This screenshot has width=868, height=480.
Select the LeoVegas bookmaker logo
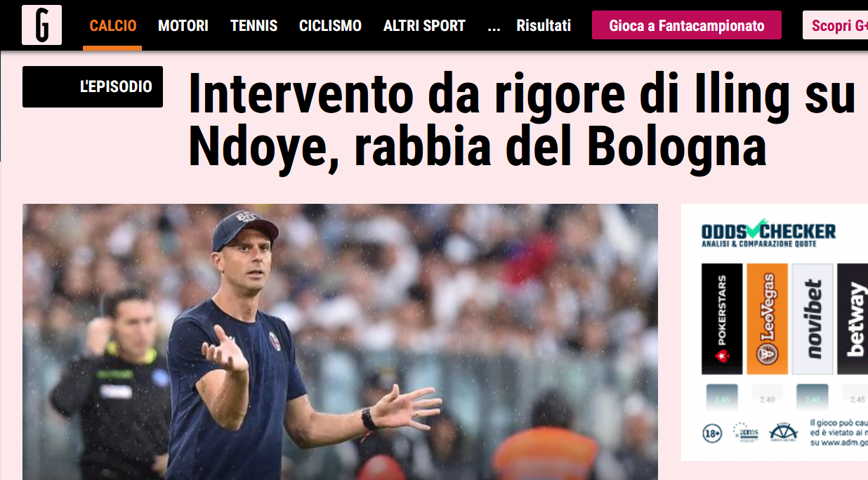(767, 319)
